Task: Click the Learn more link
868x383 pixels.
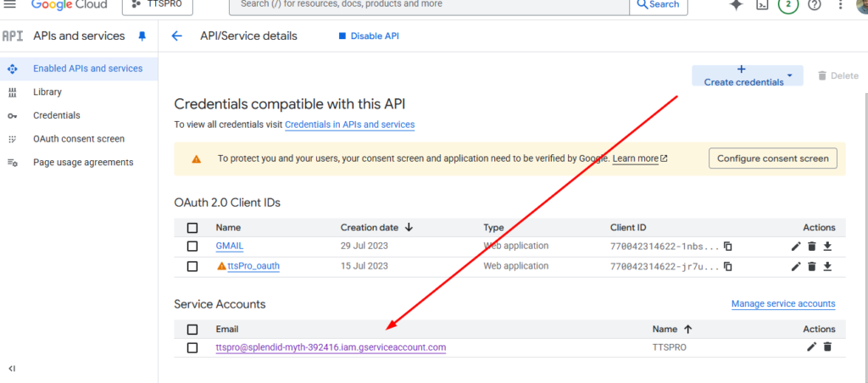Action: coord(640,158)
